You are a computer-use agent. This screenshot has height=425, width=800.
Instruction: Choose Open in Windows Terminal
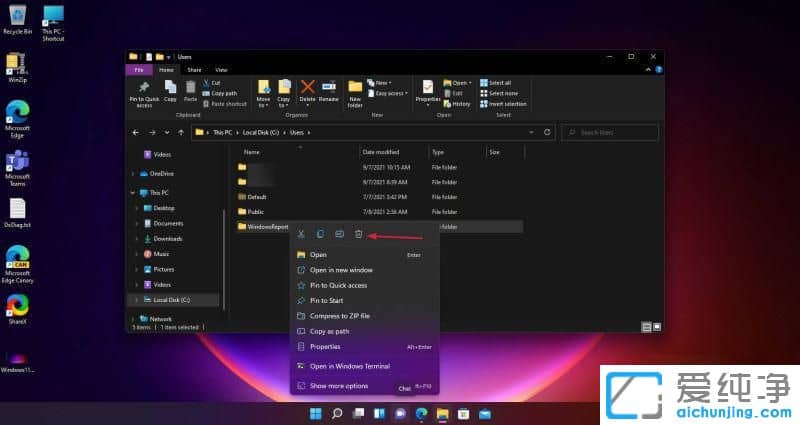(364, 366)
